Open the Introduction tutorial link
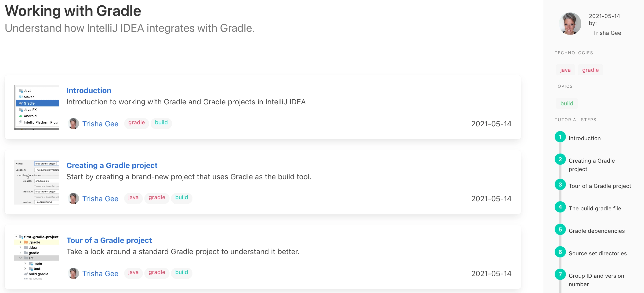The width and height of the screenshot is (644, 293). click(89, 90)
